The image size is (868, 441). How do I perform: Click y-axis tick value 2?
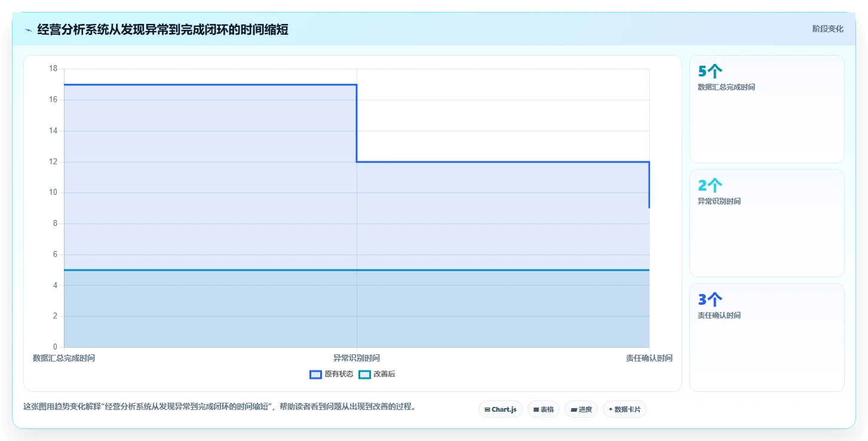point(55,316)
